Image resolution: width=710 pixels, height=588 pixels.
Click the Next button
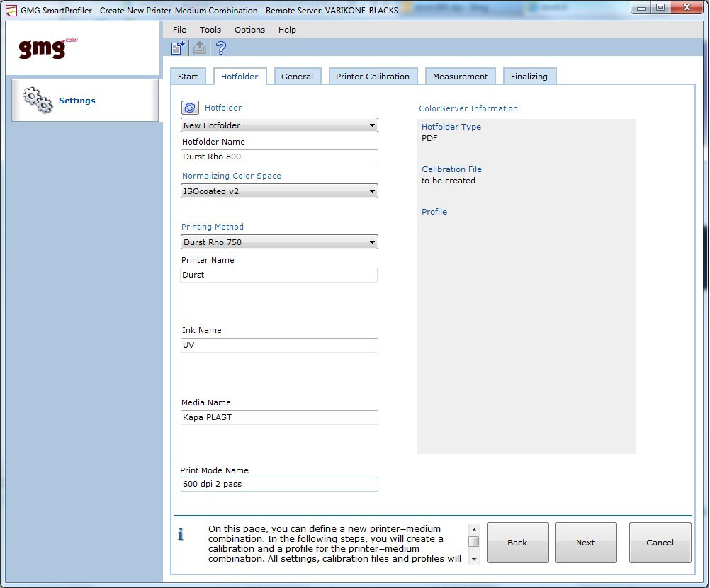(x=585, y=542)
